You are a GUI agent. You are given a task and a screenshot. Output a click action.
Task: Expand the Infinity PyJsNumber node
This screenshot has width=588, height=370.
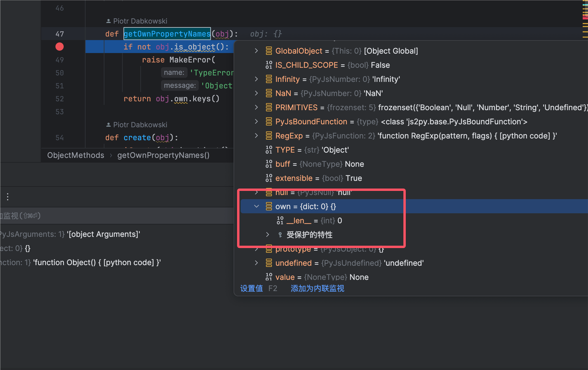click(256, 79)
